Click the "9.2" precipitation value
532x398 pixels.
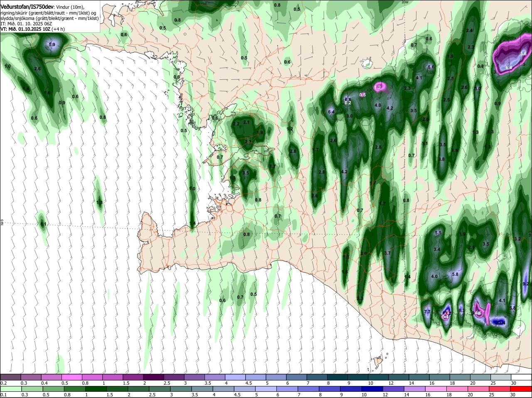click(x=525, y=284)
